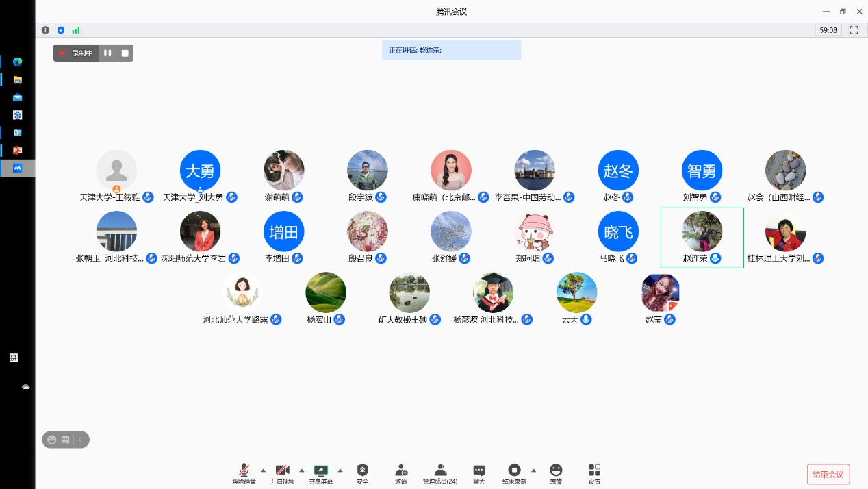Open the 聊天 chat panel
The image size is (868, 489).
(479, 471)
